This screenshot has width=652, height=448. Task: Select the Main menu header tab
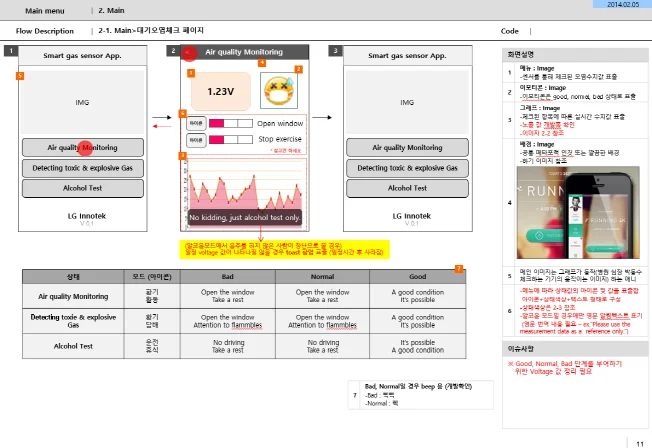(46, 10)
